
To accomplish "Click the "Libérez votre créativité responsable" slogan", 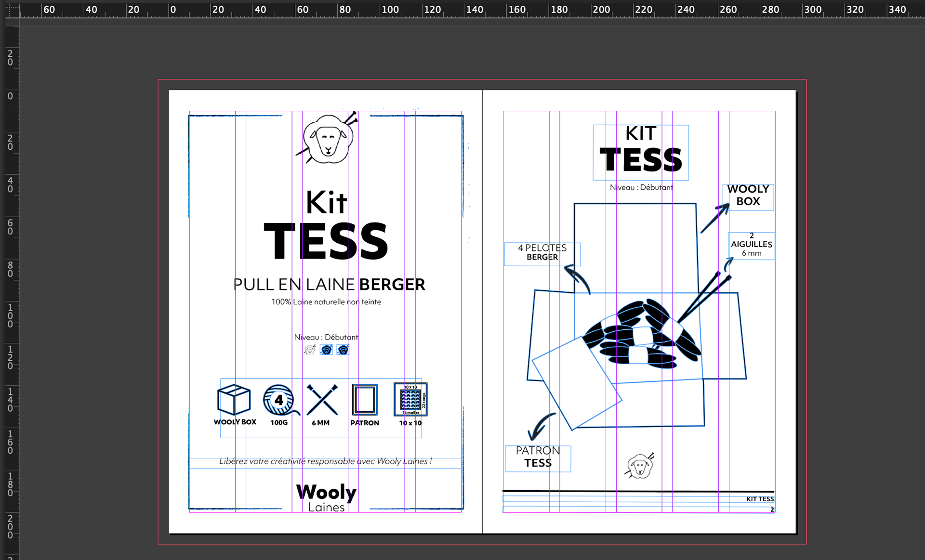I will point(326,461).
